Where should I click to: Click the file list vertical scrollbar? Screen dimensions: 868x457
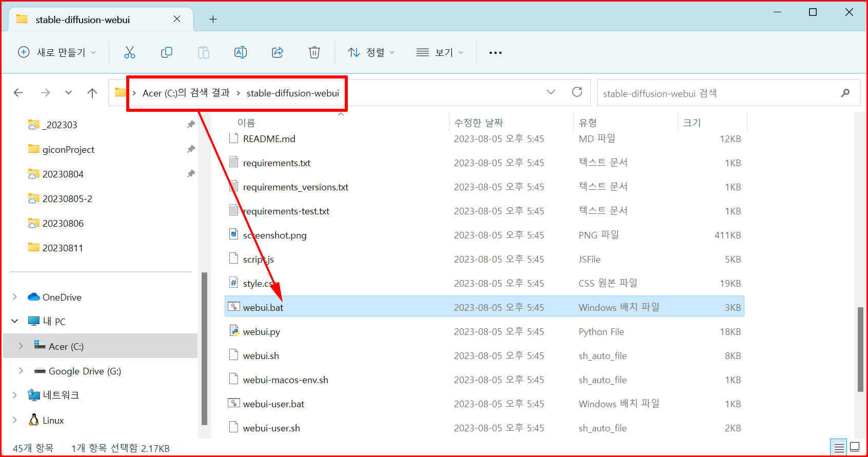(860, 349)
